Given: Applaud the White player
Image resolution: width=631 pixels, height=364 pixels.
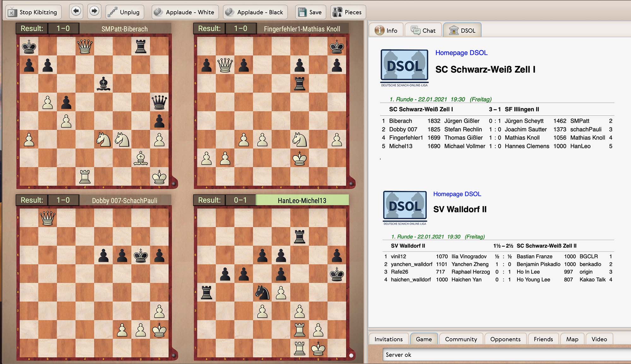Looking at the screenshot, I should tap(184, 12).
